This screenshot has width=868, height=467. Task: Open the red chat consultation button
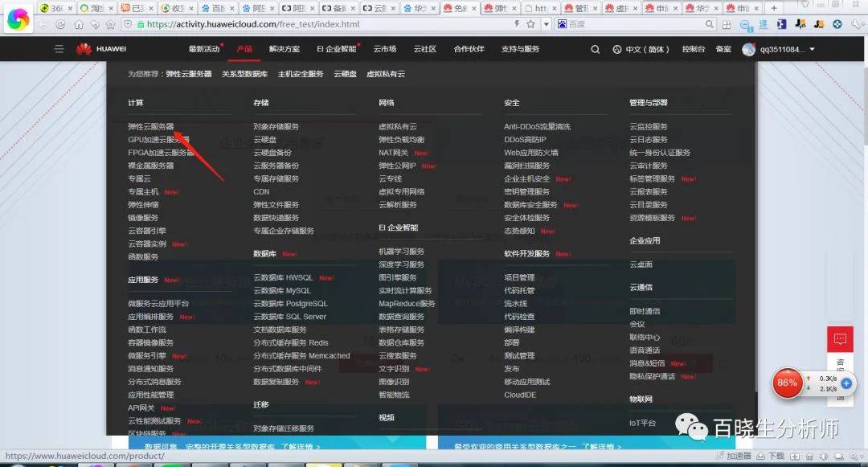[x=840, y=339]
